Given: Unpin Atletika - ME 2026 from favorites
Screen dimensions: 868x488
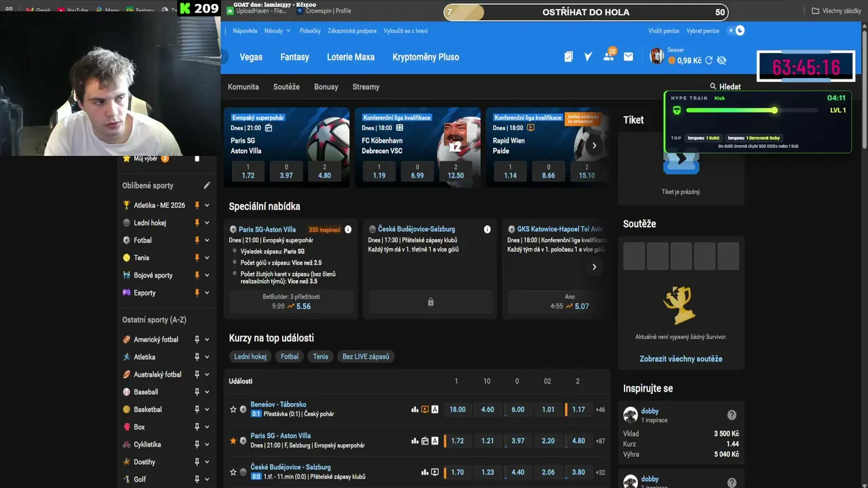Looking at the screenshot, I should click(197, 205).
